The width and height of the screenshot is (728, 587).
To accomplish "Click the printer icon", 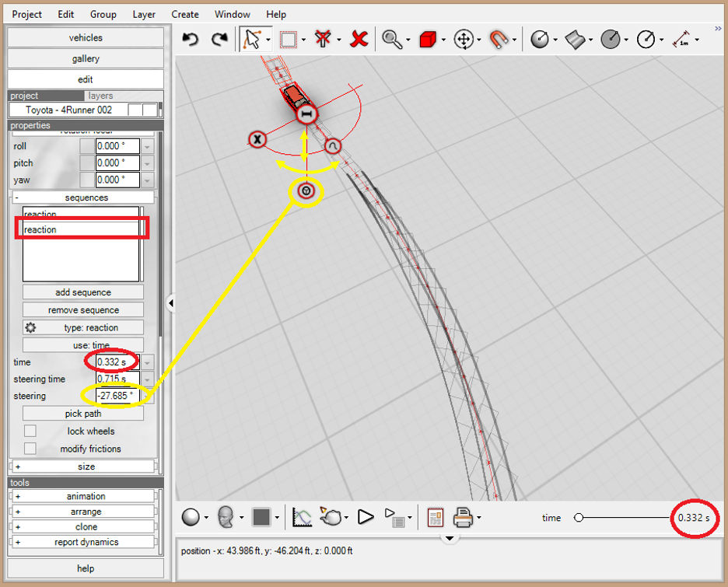I will tap(463, 517).
